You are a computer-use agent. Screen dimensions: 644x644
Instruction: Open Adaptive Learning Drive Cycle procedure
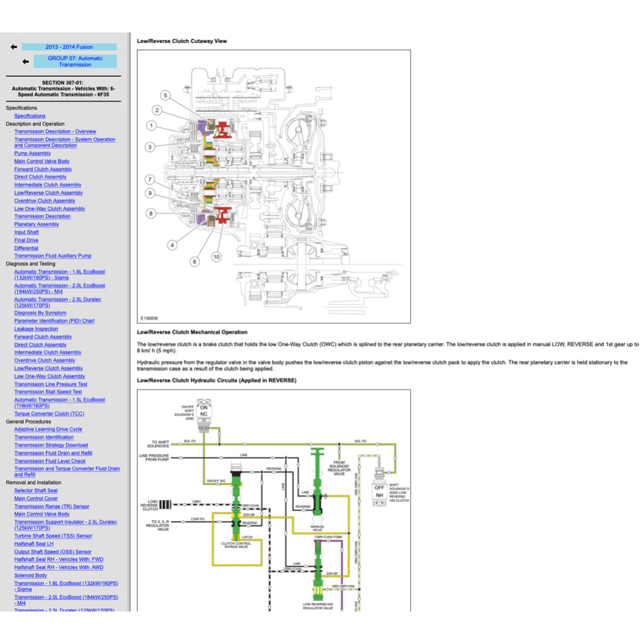48,430
